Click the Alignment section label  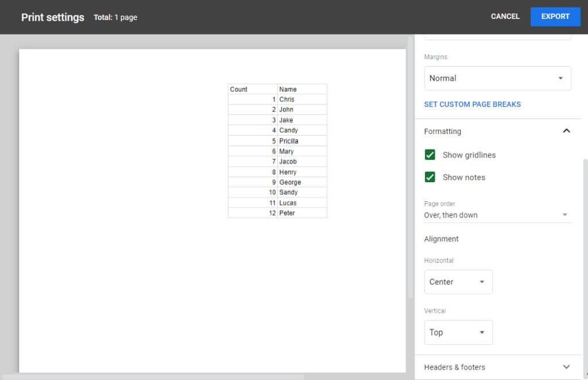(x=442, y=239)
